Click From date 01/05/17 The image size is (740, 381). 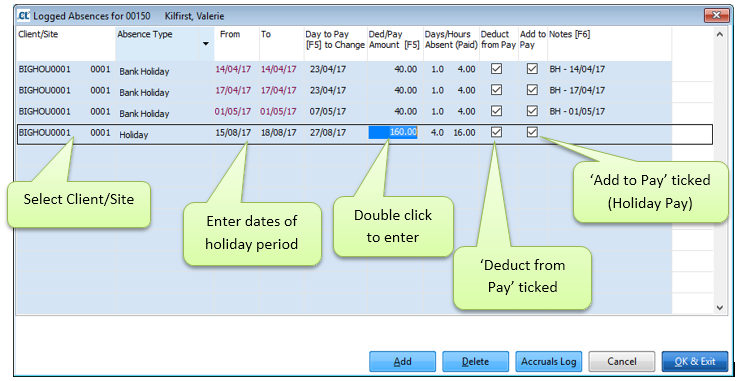[x=233, y=111]
